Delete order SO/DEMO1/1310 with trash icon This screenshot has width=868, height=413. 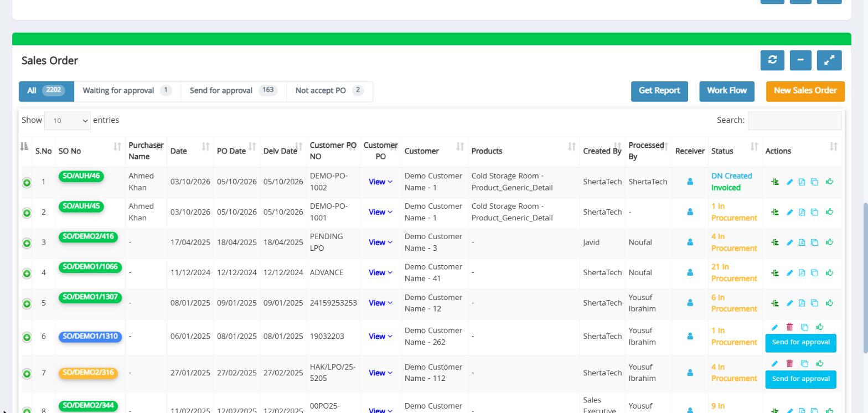click(x=789, y=327)
